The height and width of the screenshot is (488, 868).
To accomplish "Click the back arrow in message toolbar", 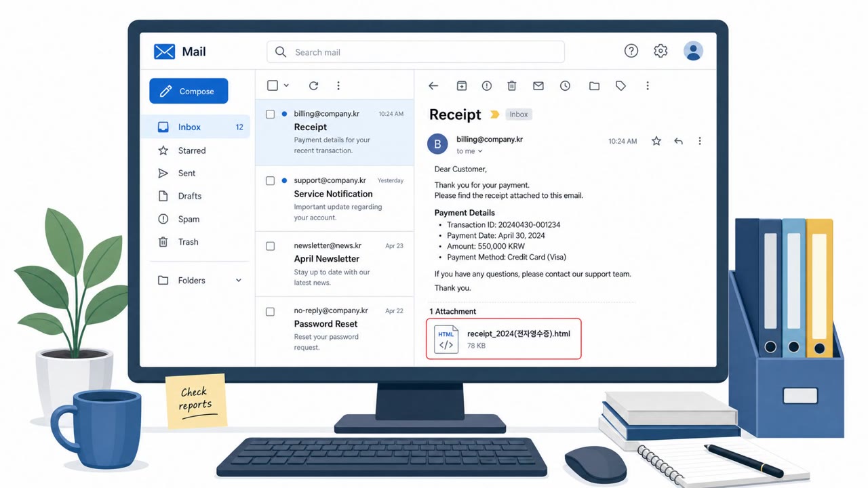I will [433, 86].
